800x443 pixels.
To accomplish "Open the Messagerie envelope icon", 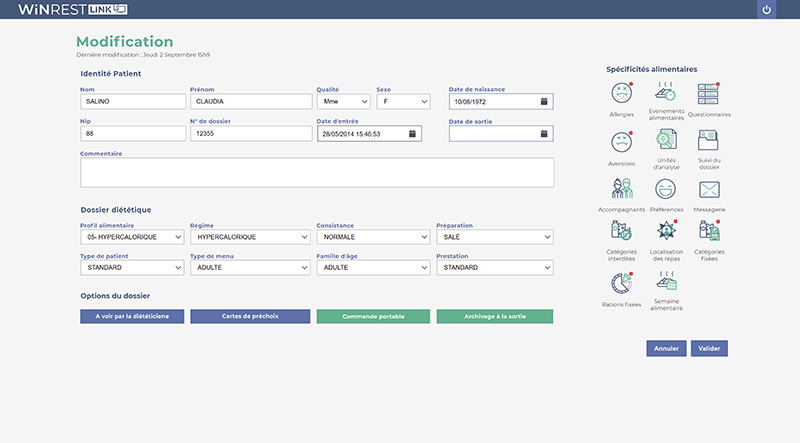I will click(709, 189).
